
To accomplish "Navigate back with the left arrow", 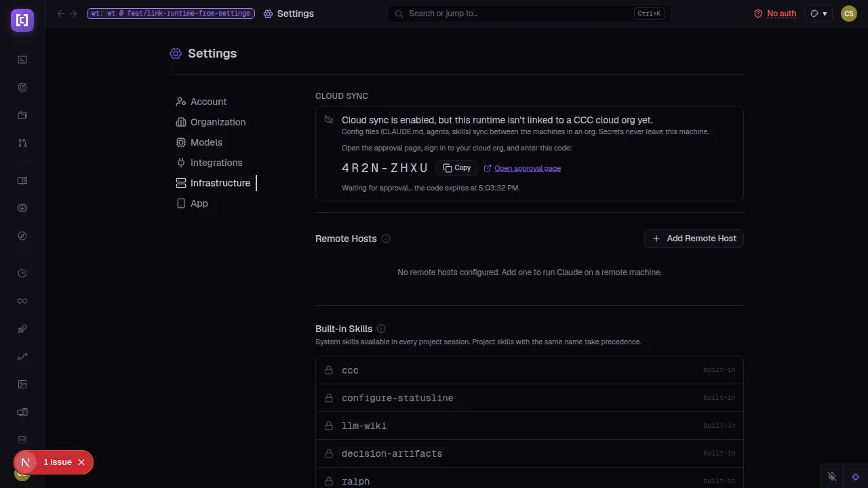I will click(x=61, y=14).
